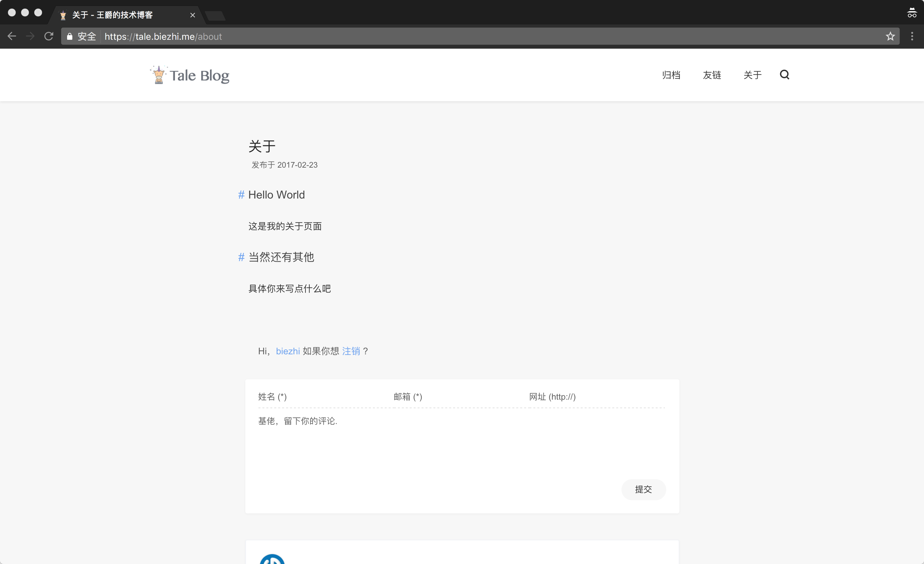
Task: Click the incognito icon at top right
Action: [x=912, y=13]
